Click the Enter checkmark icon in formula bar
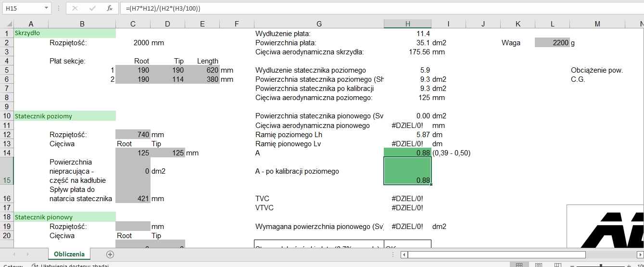This screenshot has height=267, width=644. pyautogui.click(x=92, y=8)
